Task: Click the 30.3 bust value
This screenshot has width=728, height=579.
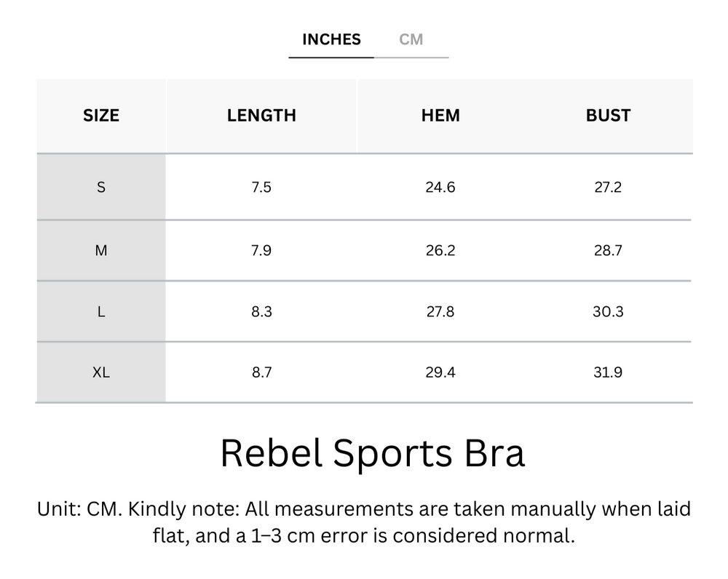Action: pos(608,311)
